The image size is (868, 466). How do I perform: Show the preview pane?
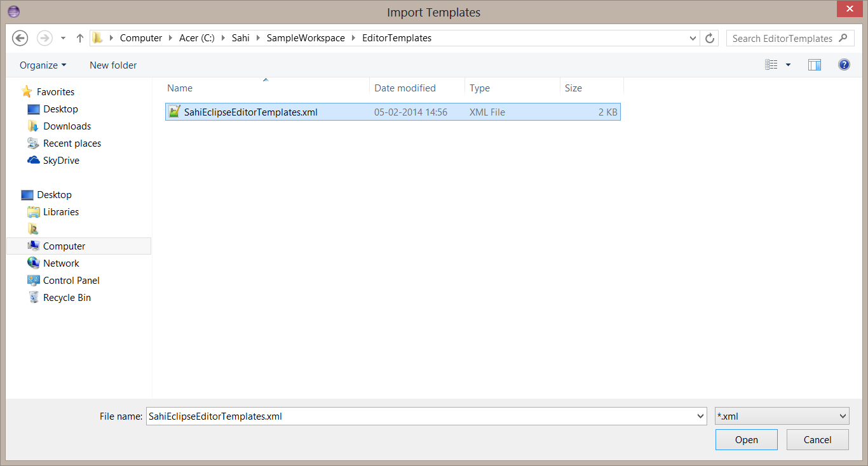(815, 64)
